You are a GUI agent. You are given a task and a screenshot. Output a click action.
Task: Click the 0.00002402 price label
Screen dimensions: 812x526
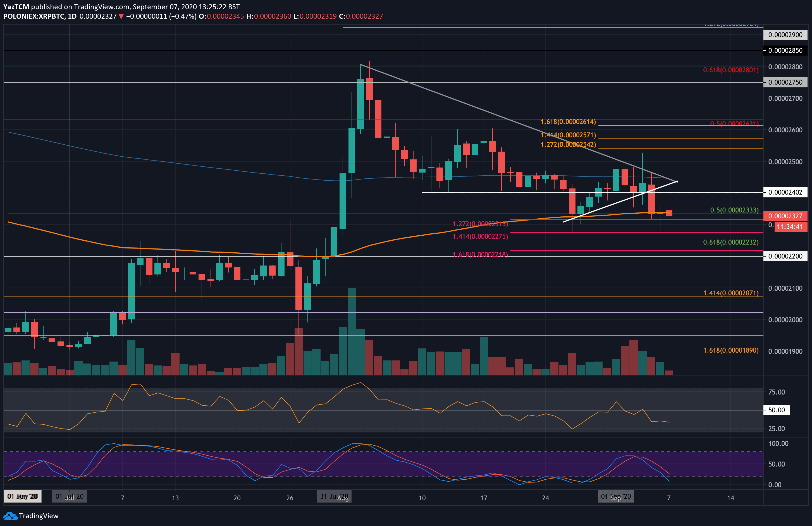785,192
